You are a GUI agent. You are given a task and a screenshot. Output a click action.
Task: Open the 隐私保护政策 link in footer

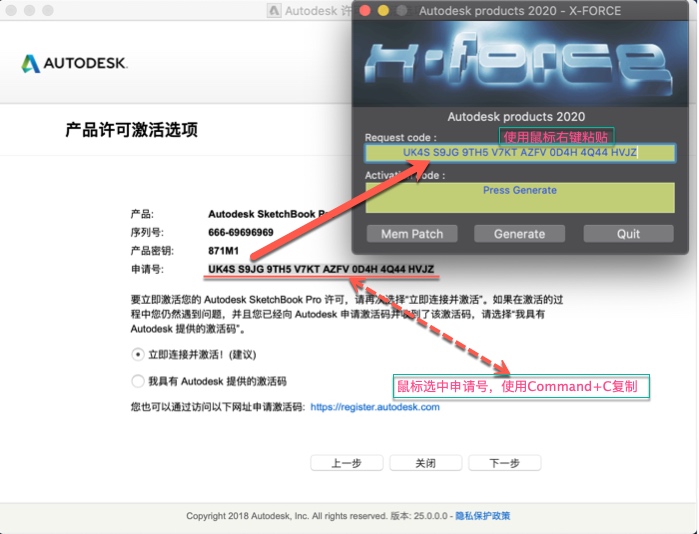(x=482, y=516)
